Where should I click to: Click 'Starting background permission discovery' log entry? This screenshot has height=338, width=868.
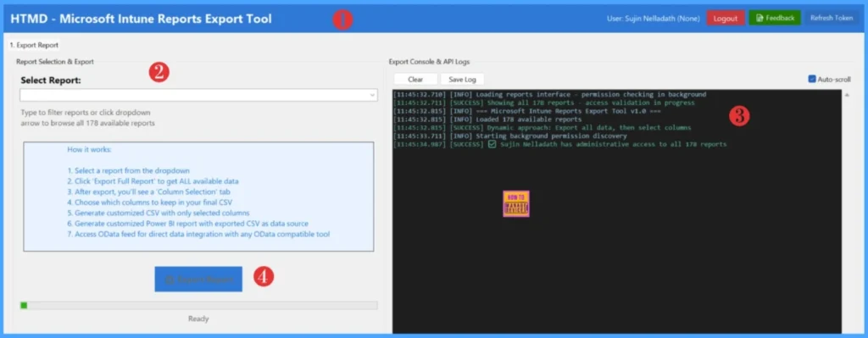point(510,136)
